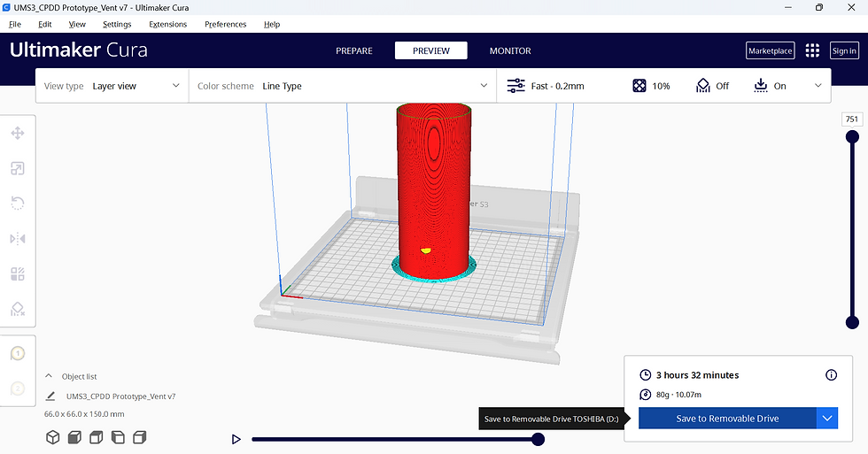Image resolution: width=868 pixels, height=454 pixels.
Task: Open the Per Model Settings tool
Action: tap(18, 273)
